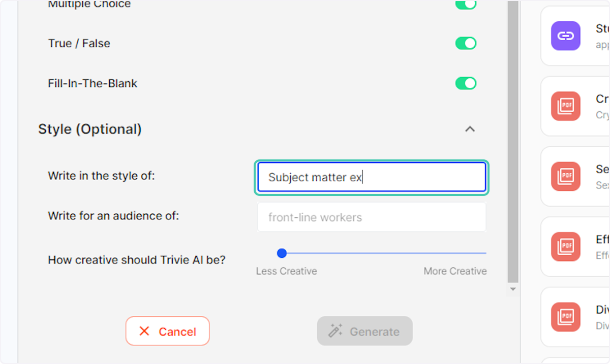Screen dimensions: 610x364
Task: Click the PDF icon beside the Se item
Action: point(565,176)
